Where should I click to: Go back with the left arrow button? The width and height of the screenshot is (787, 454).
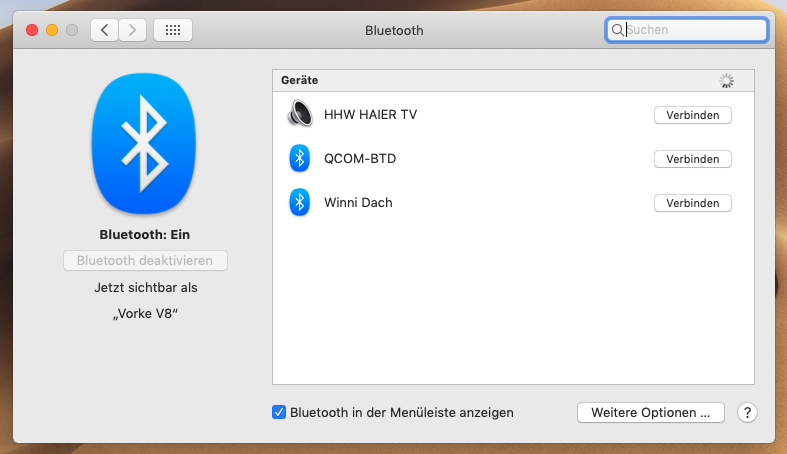[x=104, y=30]
